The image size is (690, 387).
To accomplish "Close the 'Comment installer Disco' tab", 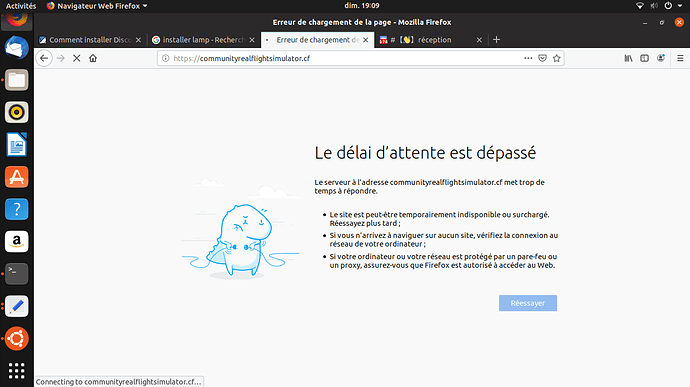I will point(138,40).
